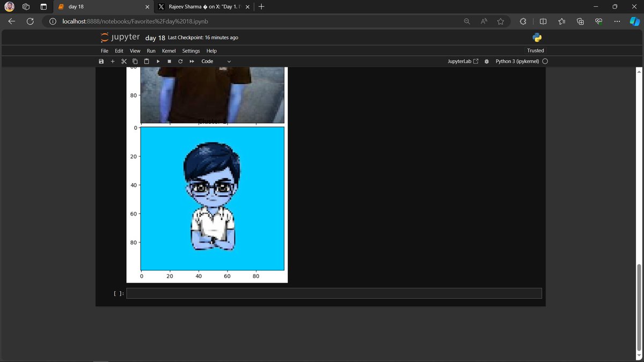
Task: Open browser Settings and more menu
Action: click(x=617, y=21)
